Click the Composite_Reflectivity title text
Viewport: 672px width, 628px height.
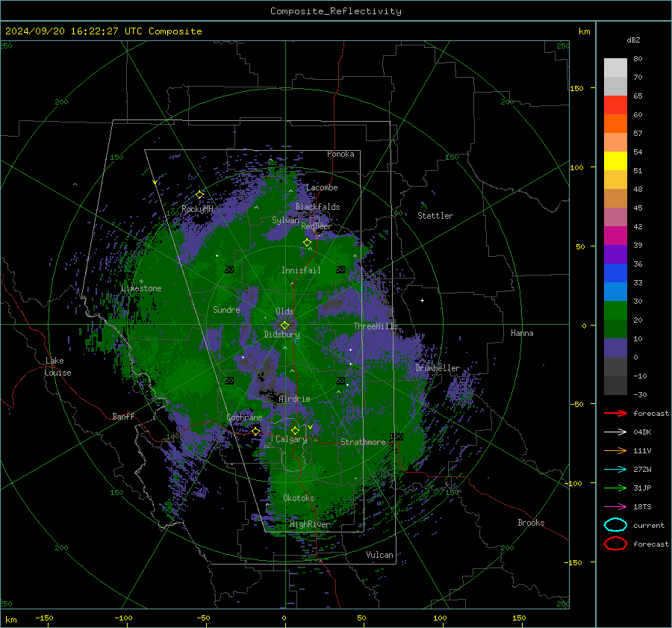tap(336, 11)
